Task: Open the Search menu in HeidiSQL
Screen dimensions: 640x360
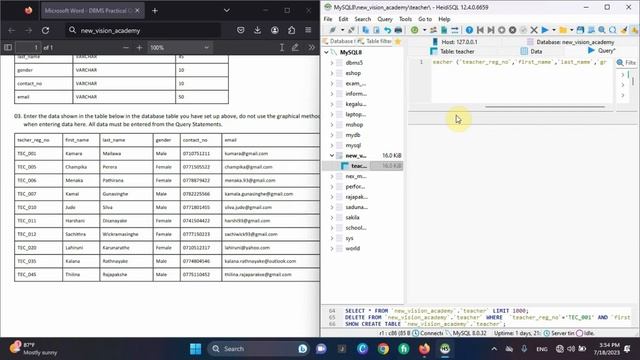Action: point(362,19)
